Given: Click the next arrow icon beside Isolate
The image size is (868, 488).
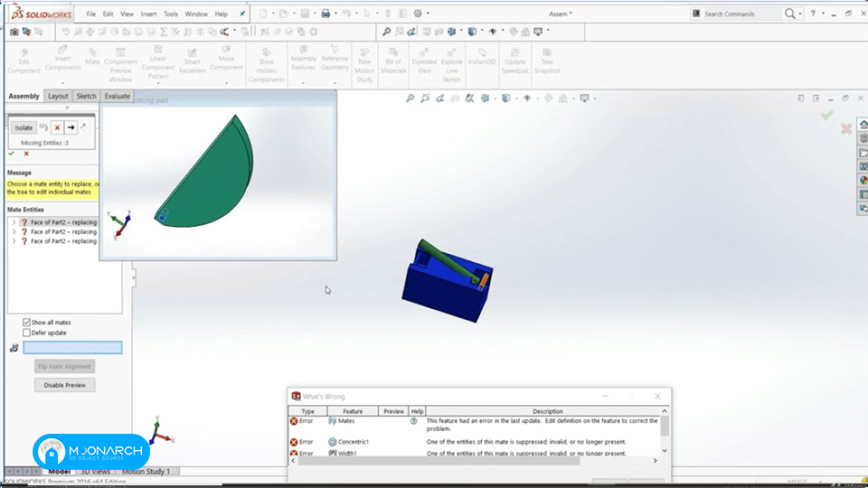Looking at the screenshot, I should pyautogui.click(x=71, y=127).
